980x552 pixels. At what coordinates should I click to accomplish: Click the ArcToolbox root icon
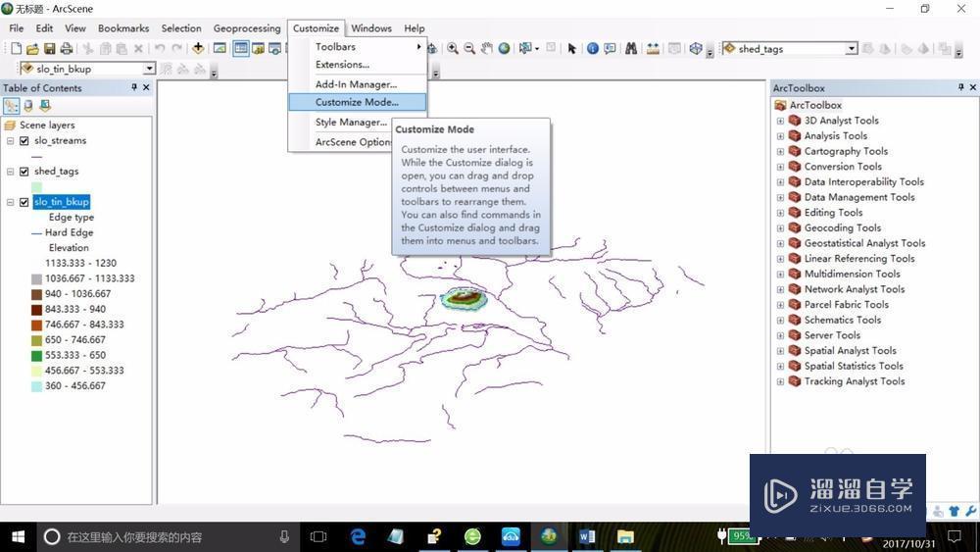pos(781,105)
